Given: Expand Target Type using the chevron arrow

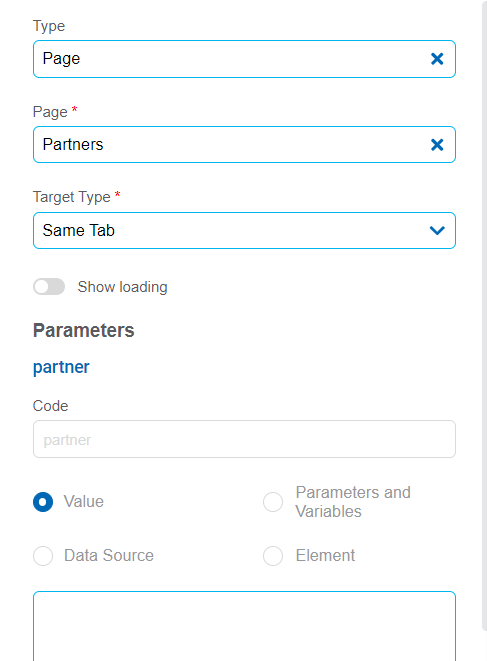Looking at the screenshot, I should click(x=437, y=231).
